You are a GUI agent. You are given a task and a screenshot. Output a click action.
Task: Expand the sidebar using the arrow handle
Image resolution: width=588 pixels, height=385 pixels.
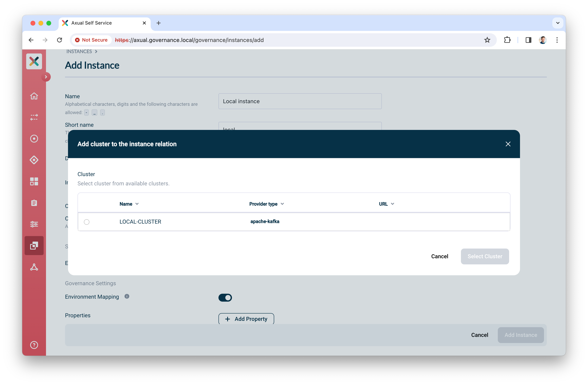pyautogui.click(x=46, y=77)
